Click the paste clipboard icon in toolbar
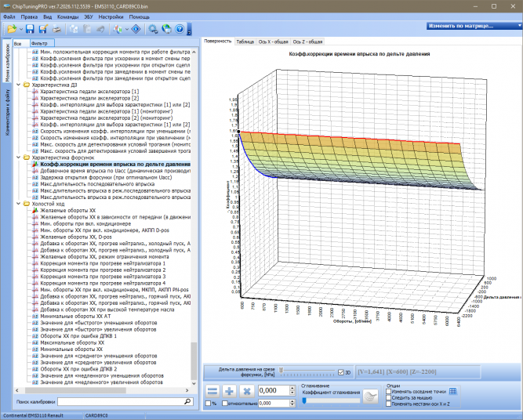Image resolution: width=523 pixels, height=420 pixels. 87,29
